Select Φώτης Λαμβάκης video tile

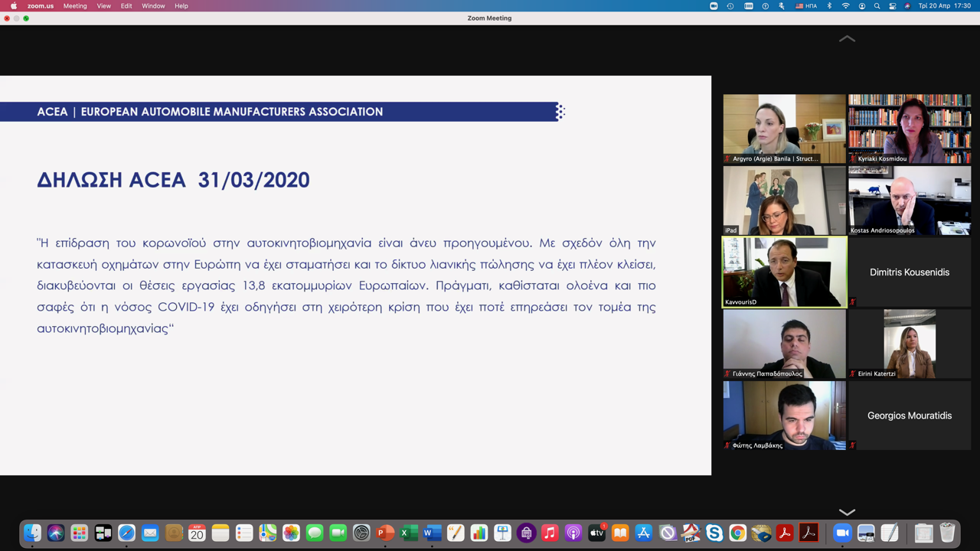(784, 416)
